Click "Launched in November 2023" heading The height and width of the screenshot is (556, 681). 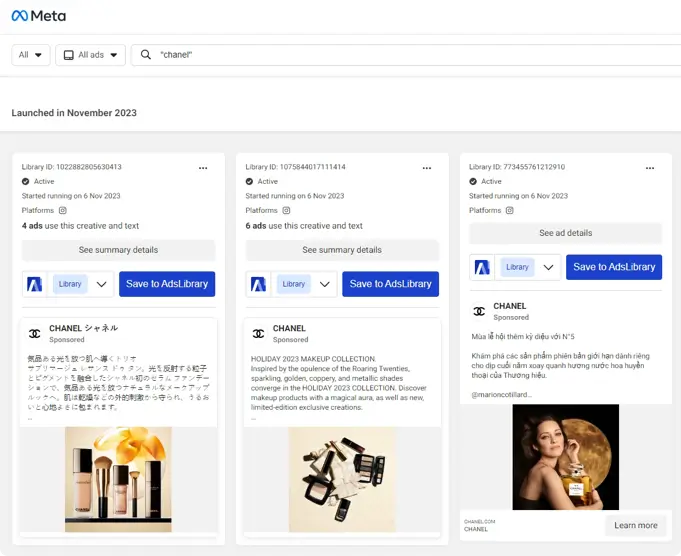click(x=74, y=113)
